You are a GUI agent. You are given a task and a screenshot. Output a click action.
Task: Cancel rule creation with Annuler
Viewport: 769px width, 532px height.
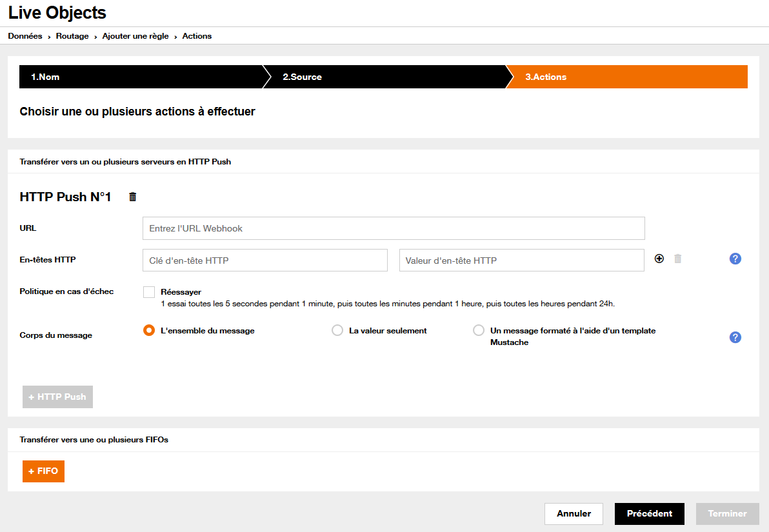(x=574, y=513)
